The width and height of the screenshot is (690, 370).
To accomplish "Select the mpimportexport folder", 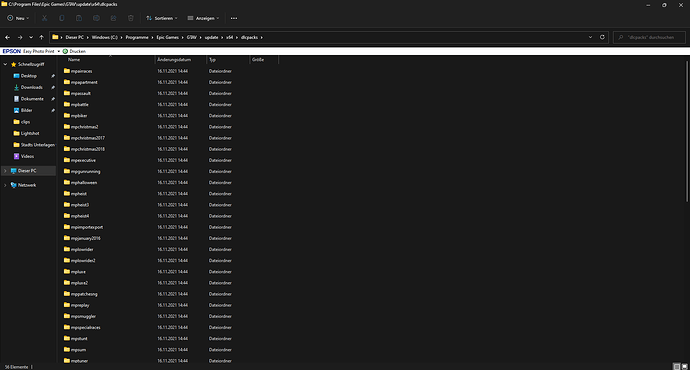I will (87, 227).
